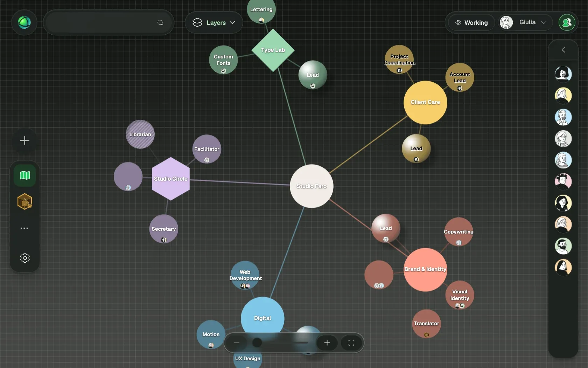Click the search magnifier icon
Screen dimensions: 588x368
point(160,23)
